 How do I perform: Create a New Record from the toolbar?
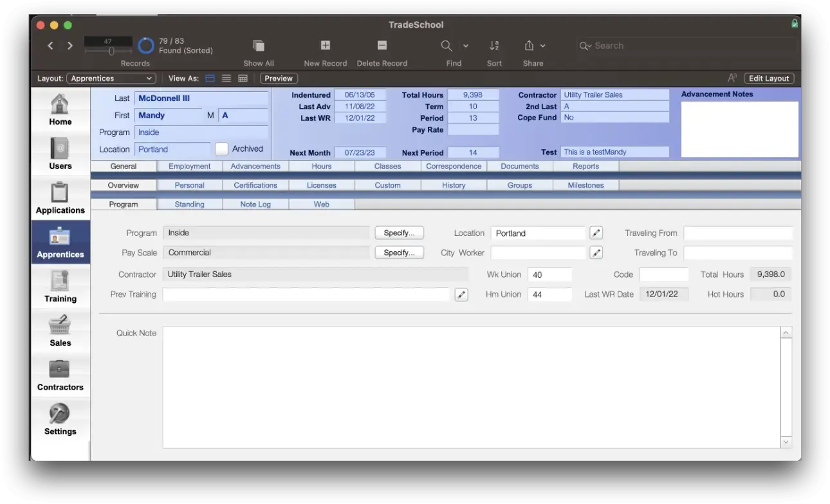click(x=325, y=46)
